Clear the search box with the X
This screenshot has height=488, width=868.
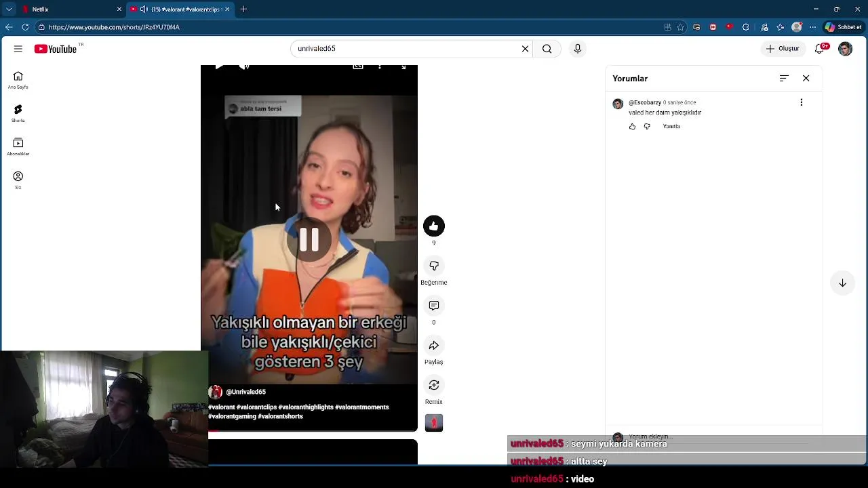(525, 49)
